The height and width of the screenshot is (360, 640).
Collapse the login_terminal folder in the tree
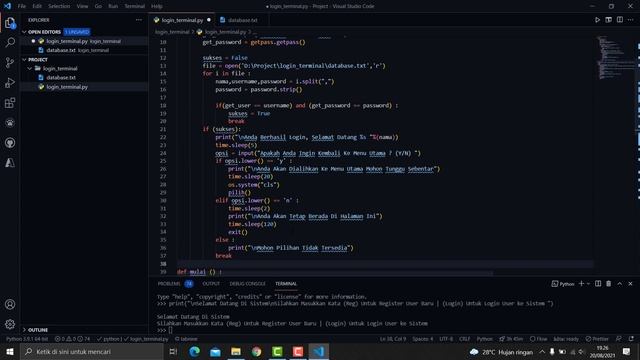point(30,69)
